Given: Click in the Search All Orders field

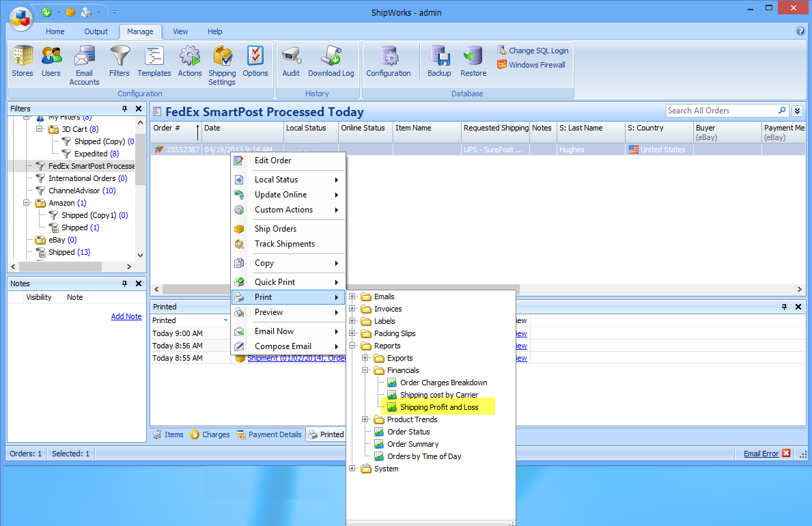Looking at the screenshot, I should [x=722, y=111].
